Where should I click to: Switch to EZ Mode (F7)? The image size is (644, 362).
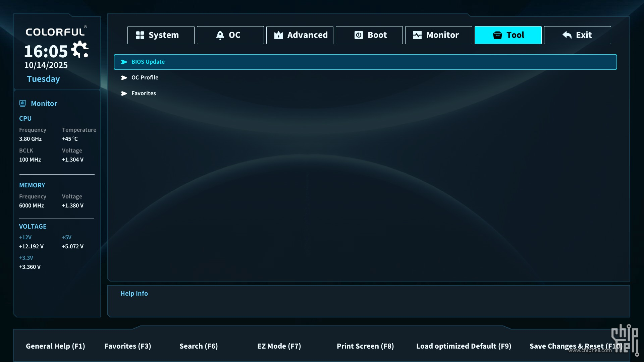pos(279,346)
